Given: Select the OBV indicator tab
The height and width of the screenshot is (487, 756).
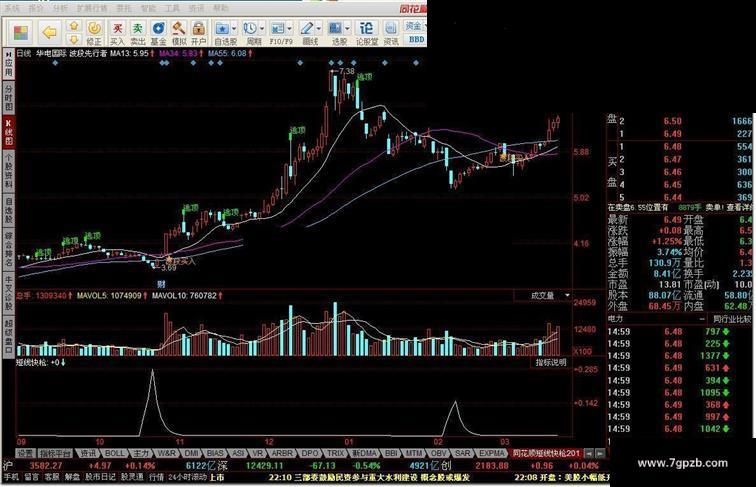Looking at the screenshot, I should point(438,453).
